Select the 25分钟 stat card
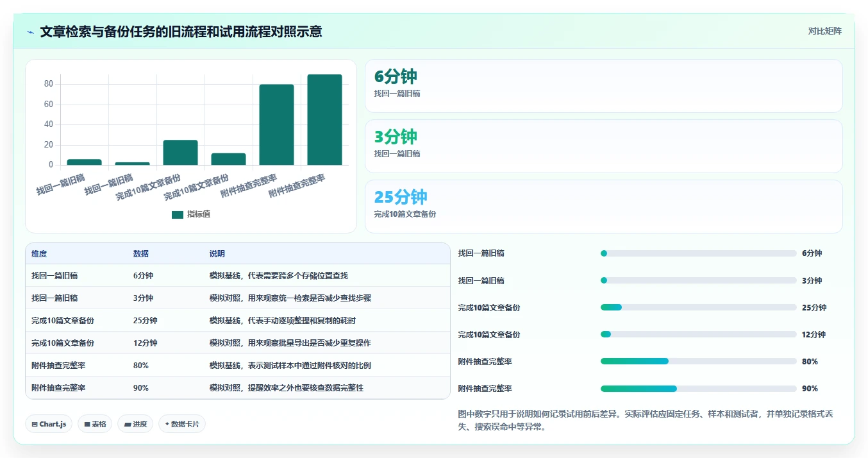 pyautogui.click(x=603, y=207)
